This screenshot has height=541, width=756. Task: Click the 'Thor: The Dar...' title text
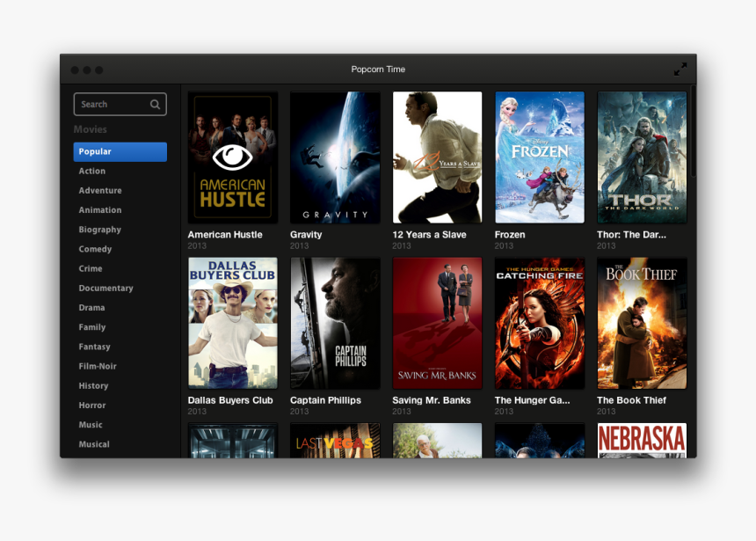[x=631, y=235]
